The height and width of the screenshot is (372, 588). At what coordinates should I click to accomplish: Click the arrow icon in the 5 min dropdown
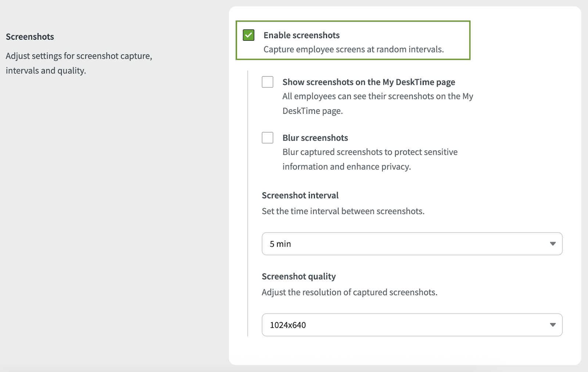point(553,244)
